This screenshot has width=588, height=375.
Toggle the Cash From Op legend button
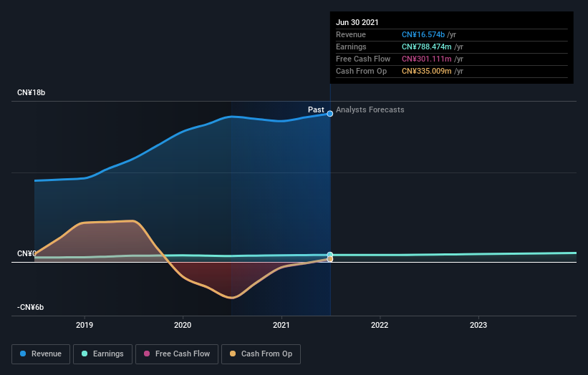pos(261,354)
